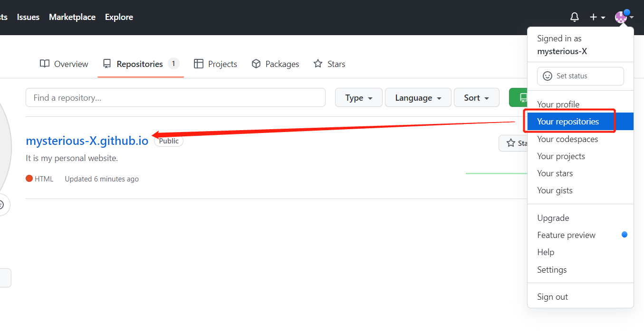Click the green New repository button
Viewport: 644px width, 332px height.
[x=519, y=98]
